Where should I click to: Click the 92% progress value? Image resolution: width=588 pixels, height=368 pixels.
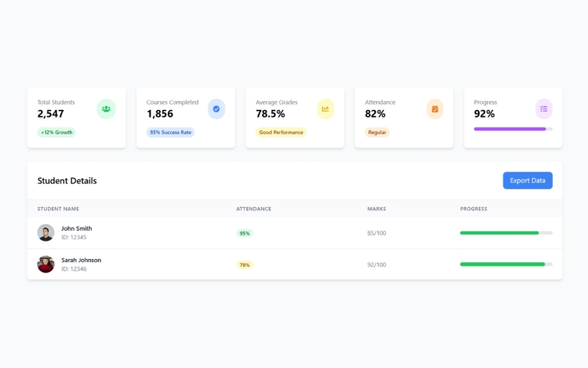485,114
